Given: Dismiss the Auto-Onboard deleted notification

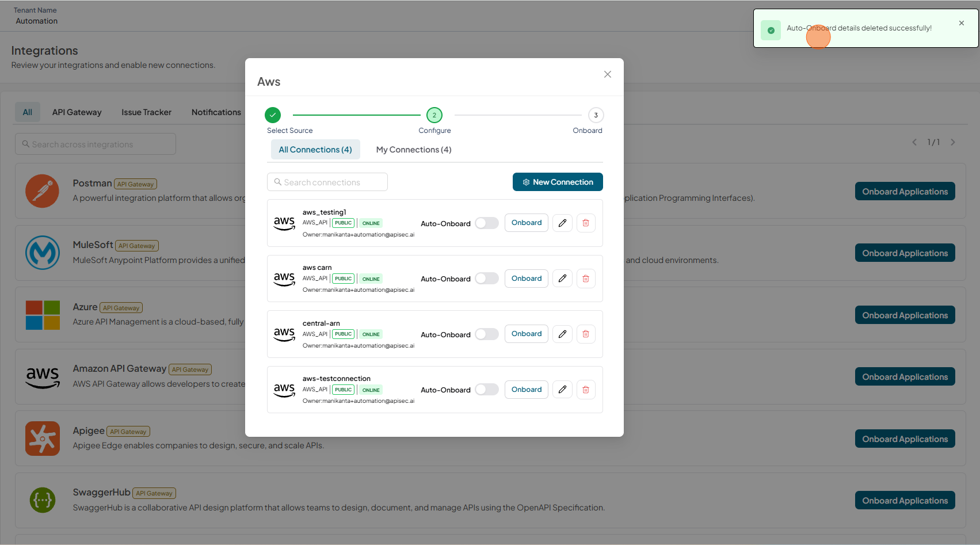Looking at the screenshot, I should click(x=962, y=23).
